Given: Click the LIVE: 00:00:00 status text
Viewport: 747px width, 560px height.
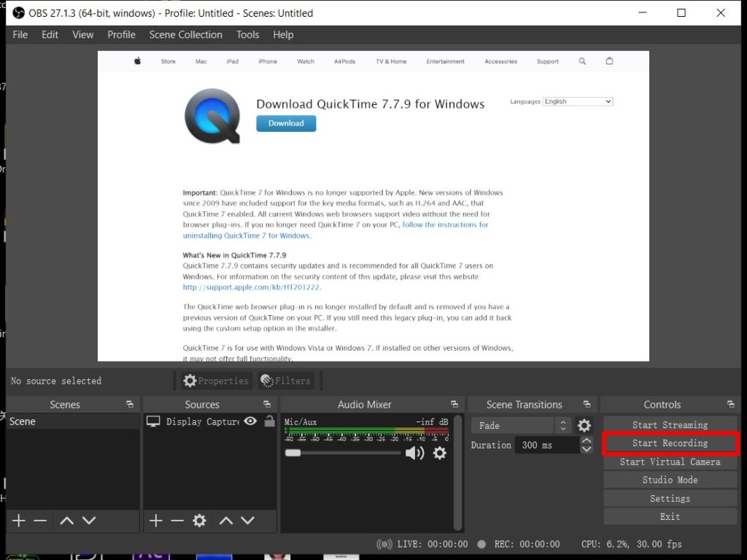Looking at the screenshot, I should point(433,544).
